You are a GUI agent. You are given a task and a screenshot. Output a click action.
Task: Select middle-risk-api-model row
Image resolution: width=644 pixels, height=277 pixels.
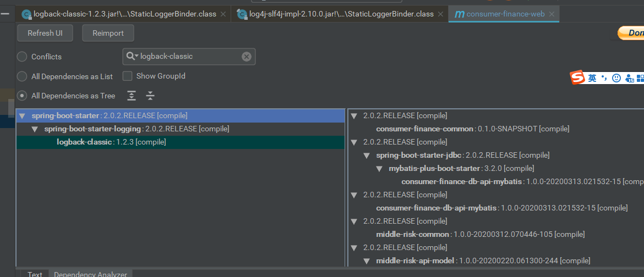click(x=483, y=261)
